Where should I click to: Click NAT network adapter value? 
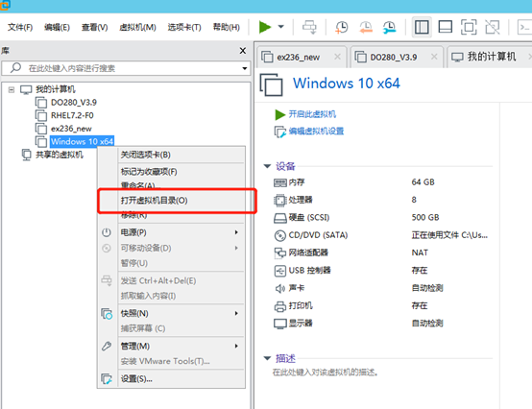coord(420,253)
